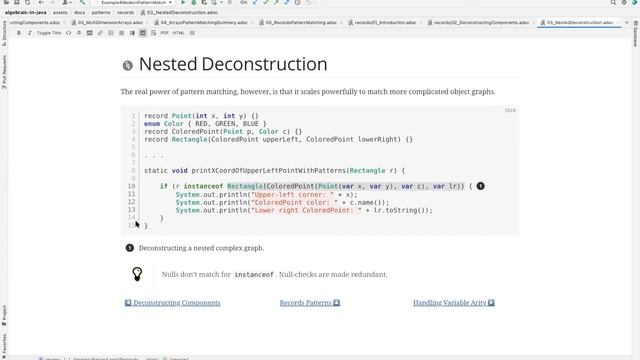The height and width of the screenshot is (360, 640).
Task: Click the Italic formatting icon
Action: pos(29,33)
